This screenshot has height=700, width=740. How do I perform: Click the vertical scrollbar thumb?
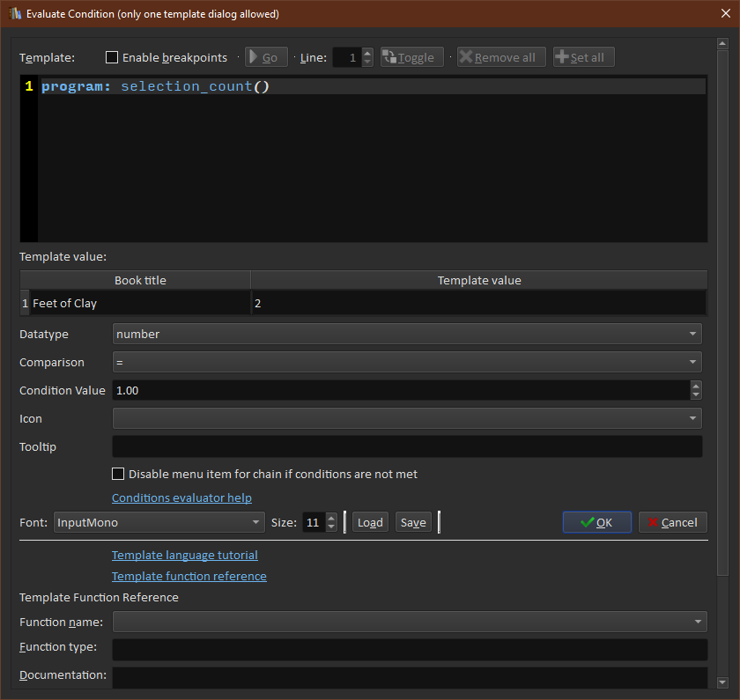click(722, 313)
